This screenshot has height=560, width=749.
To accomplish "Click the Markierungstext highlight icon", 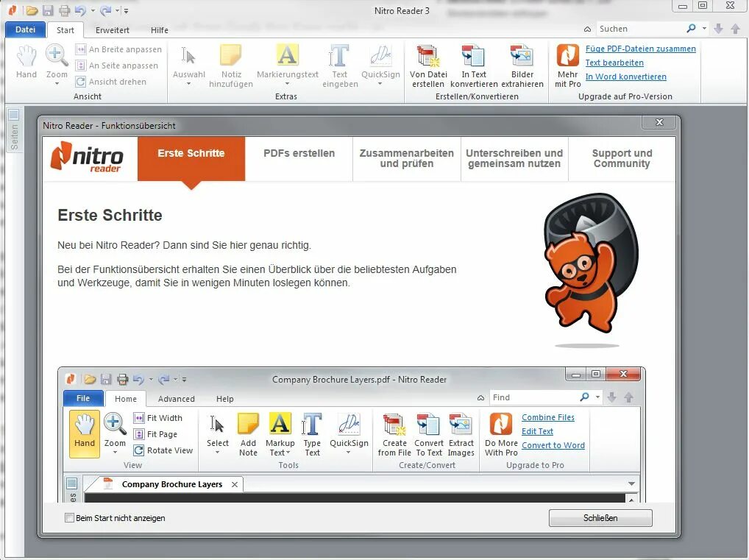I will (x=287, y=55).
